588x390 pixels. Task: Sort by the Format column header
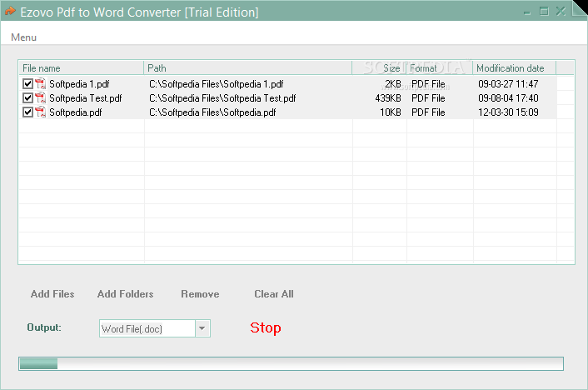pos(440,68)
